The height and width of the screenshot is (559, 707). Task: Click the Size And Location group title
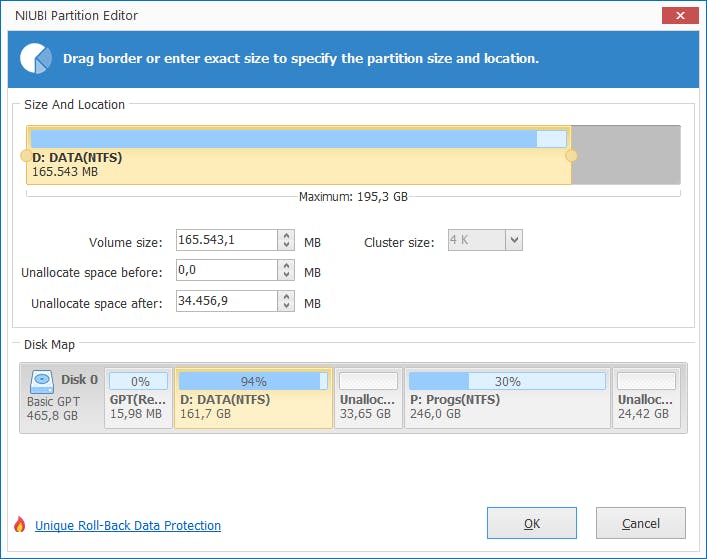point(74,105)
